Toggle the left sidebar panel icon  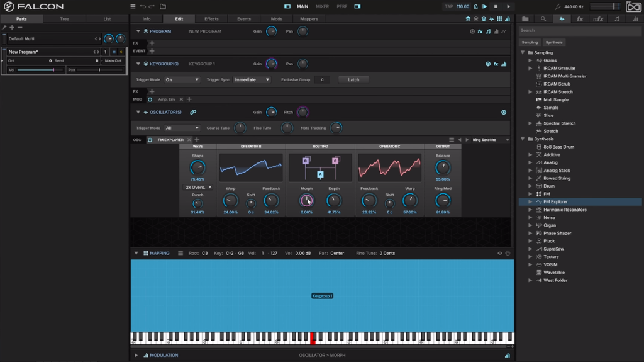[x=287, y=6]
